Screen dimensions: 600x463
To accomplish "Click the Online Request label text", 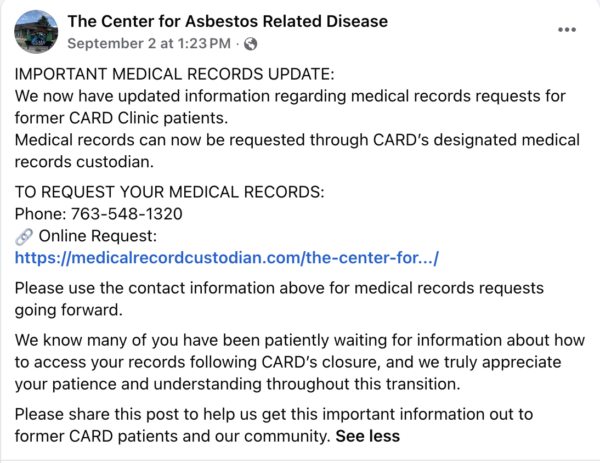I will click(x=98, y=236).
